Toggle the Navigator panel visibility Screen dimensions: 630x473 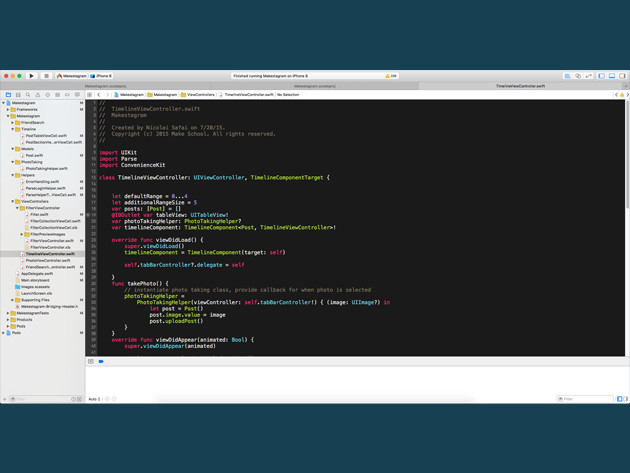pos(601,76)
